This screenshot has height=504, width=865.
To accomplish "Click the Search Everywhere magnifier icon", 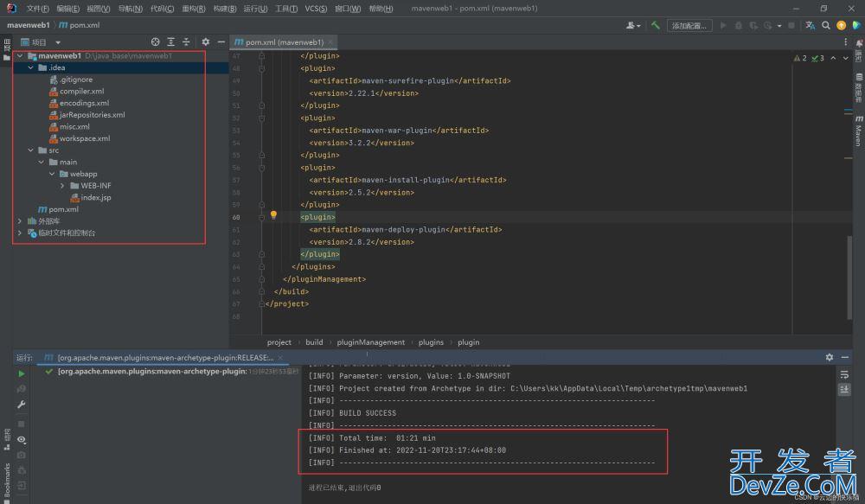I will pos(826,25).
